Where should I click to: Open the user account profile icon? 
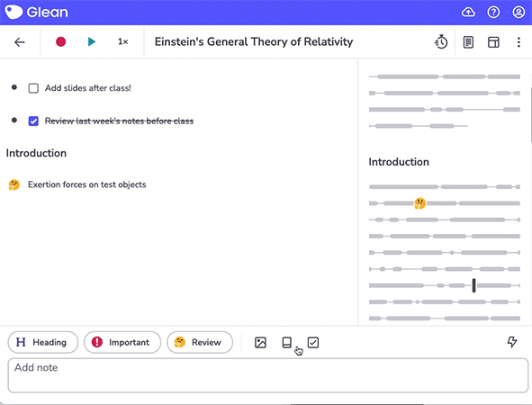pyautogui.click(x=518, y=13)
